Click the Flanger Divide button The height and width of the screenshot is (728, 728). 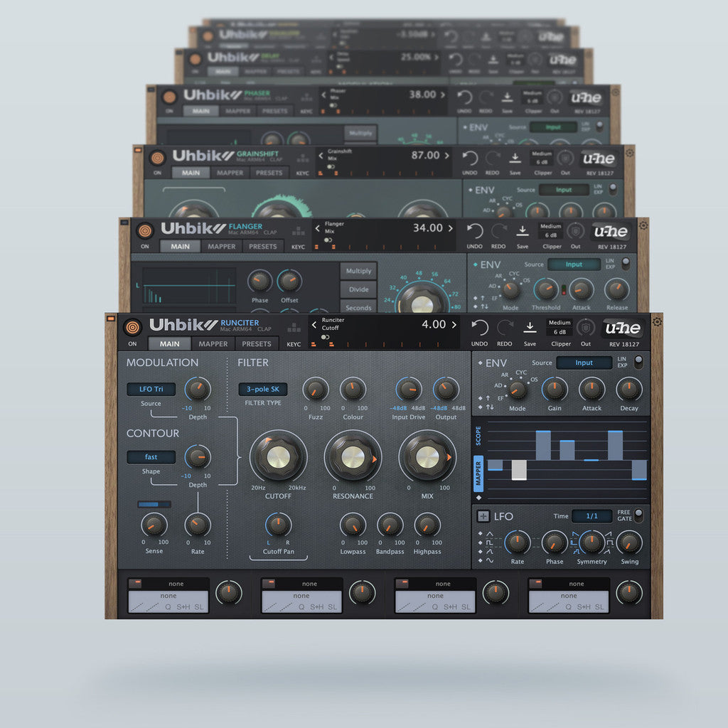[358, 289]
